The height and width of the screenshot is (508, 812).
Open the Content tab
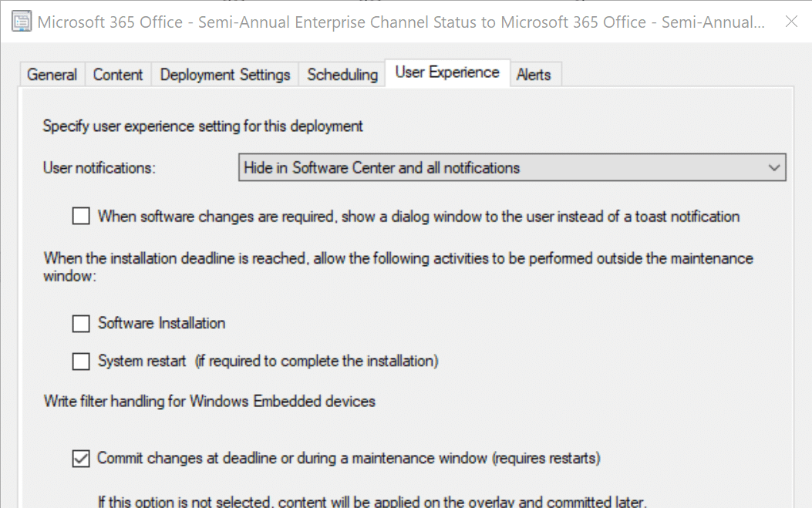tap(118, 75)
